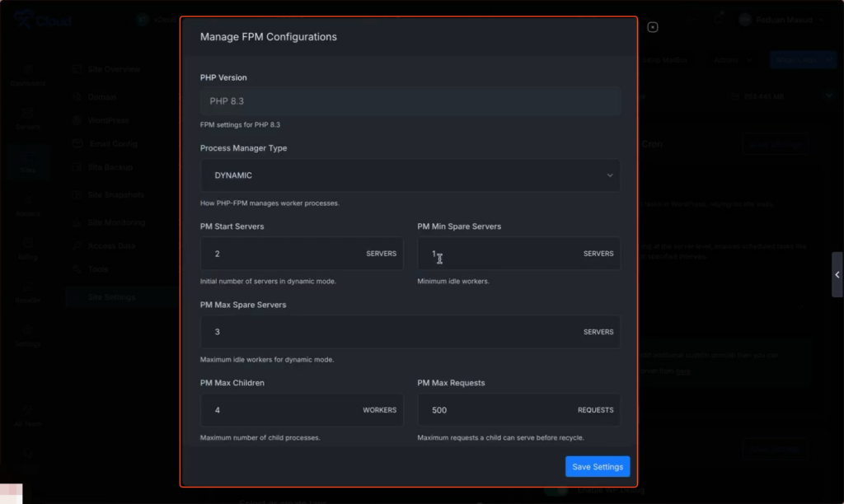Open the Process Manager Type dropdown
The image size is (844, 504).
[410, 175]
